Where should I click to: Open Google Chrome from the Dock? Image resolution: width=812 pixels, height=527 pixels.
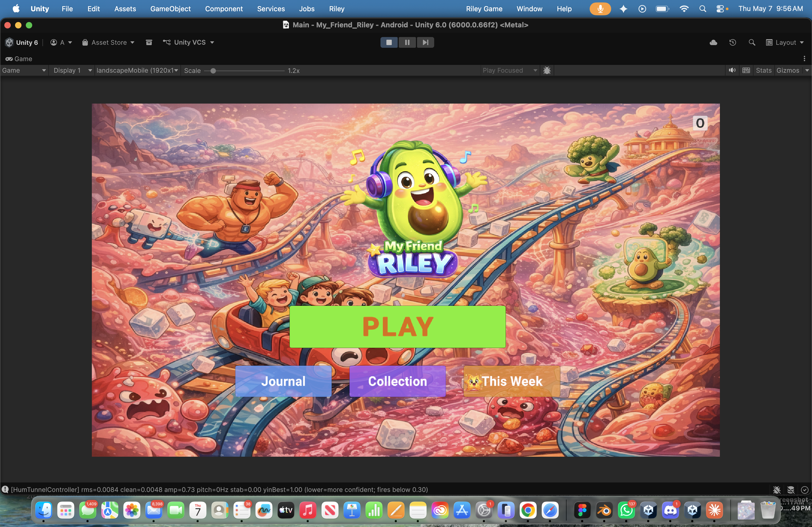(528, 510)
